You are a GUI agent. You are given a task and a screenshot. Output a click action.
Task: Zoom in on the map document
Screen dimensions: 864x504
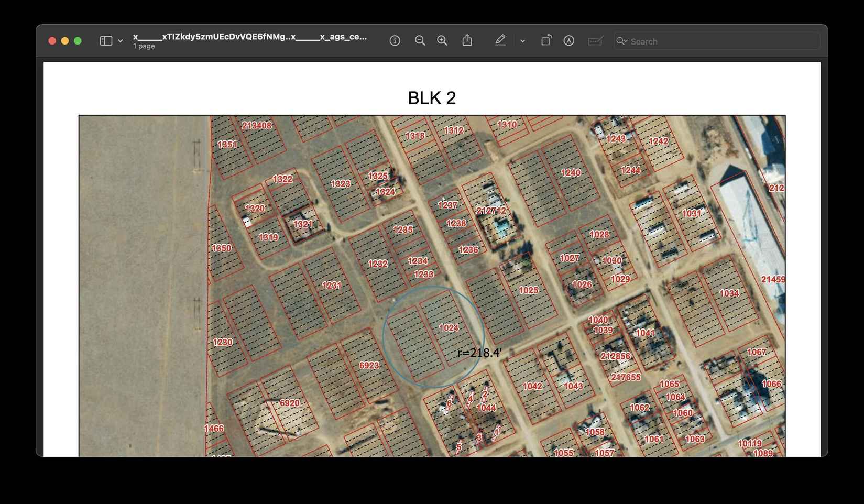click(442, 41)
